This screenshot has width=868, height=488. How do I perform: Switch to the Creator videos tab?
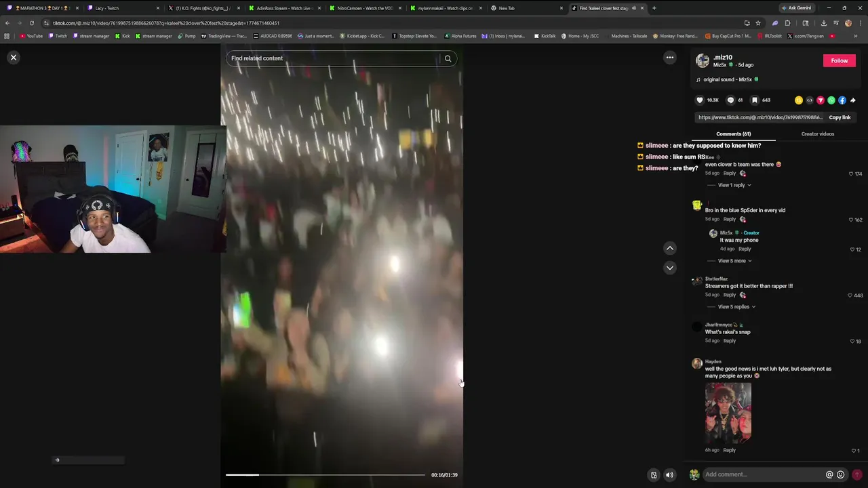point(818,134)
